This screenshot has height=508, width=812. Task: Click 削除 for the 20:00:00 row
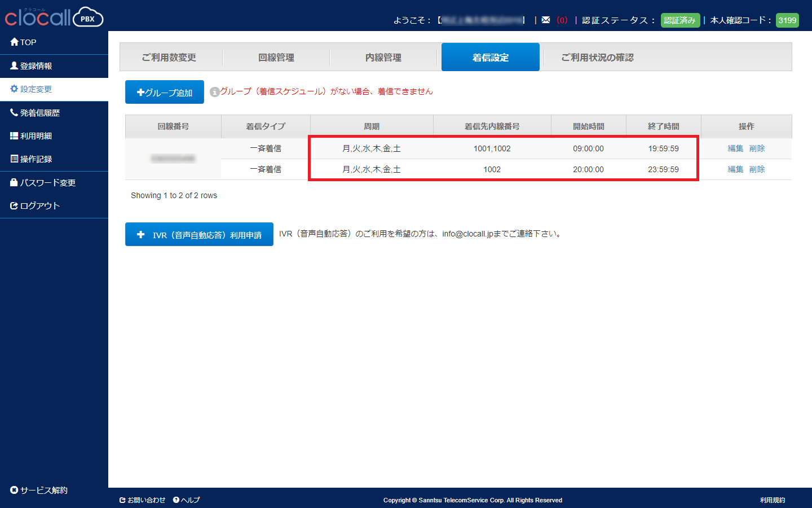(757, 169)
